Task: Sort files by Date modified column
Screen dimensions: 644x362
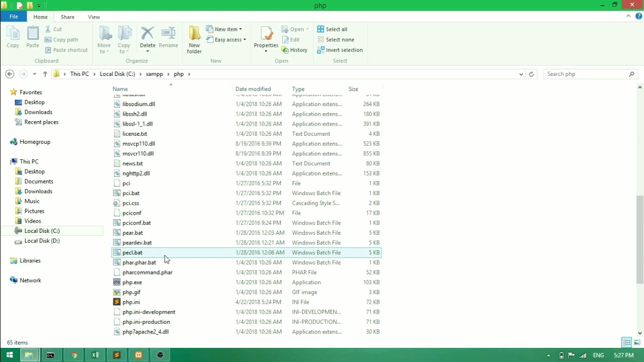Action: [253, 89]
